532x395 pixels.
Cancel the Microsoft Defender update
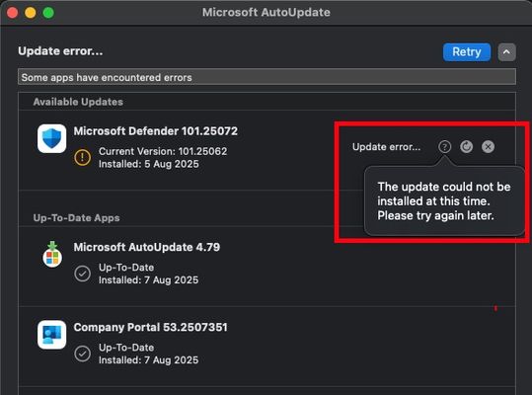[488, 146]
